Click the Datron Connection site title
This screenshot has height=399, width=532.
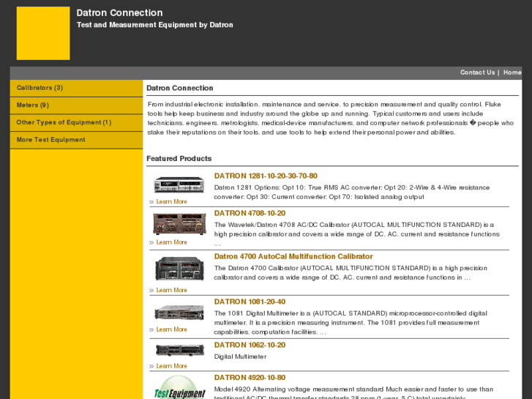119,13
